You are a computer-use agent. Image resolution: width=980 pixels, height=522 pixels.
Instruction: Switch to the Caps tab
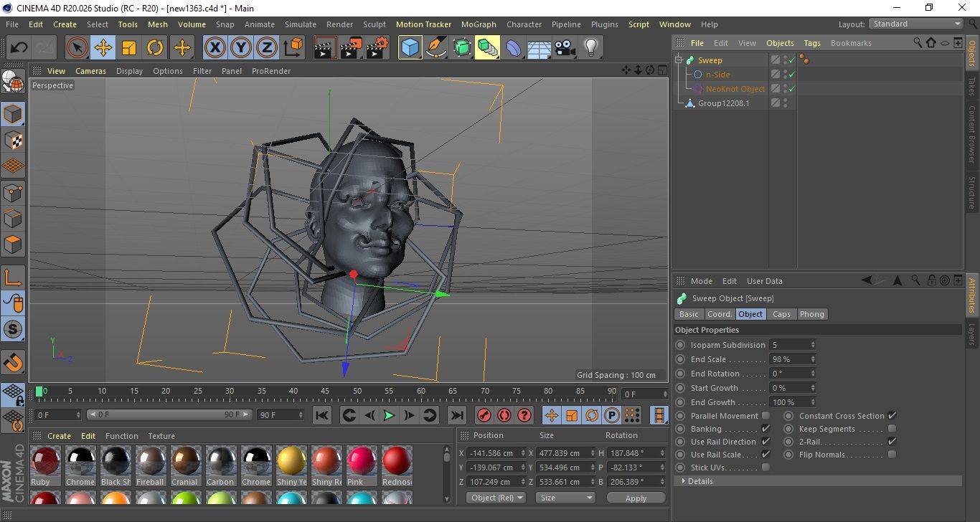781,314
